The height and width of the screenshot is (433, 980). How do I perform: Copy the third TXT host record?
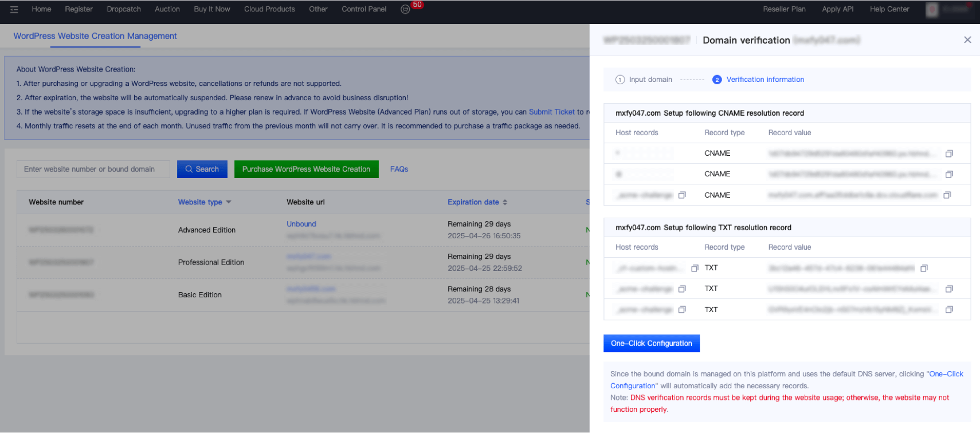pos(682,310)
